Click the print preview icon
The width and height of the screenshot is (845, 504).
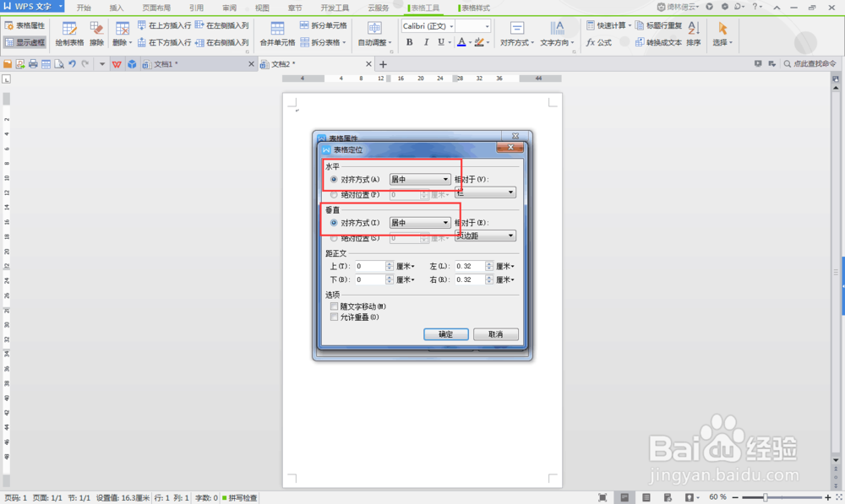click(59, 64)
